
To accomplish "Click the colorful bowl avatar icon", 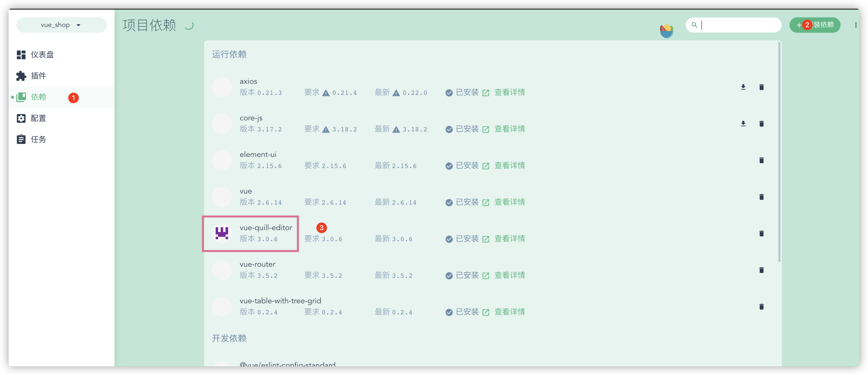I will coord(666,31).
